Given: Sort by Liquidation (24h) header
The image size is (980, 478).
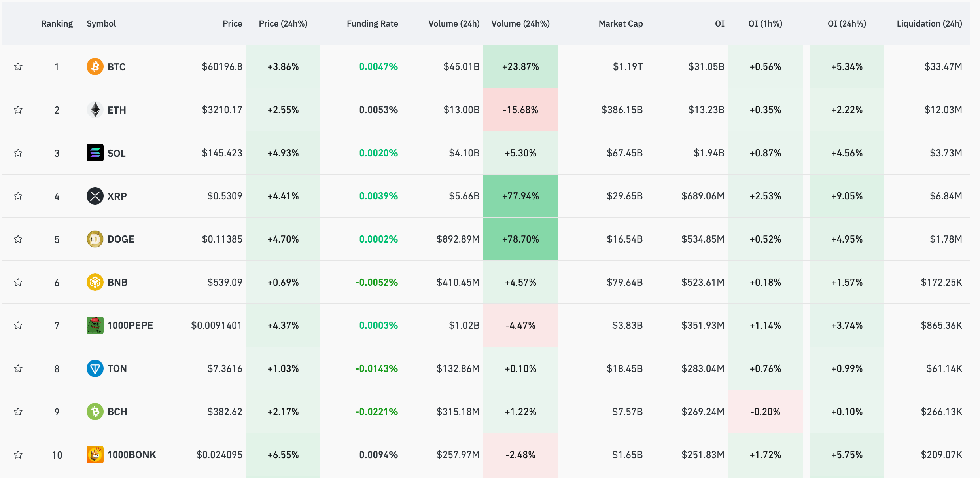Looking at the screenshot, I should 929,24.
